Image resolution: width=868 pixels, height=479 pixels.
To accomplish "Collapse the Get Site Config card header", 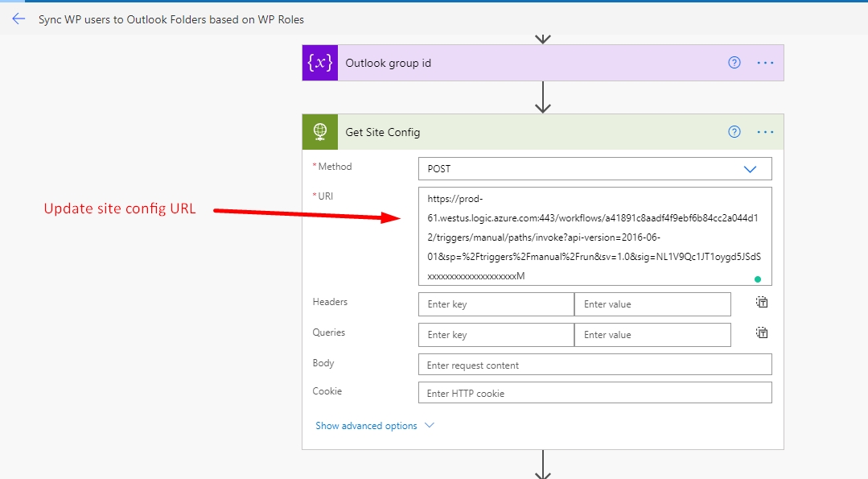I will [532, 132].
